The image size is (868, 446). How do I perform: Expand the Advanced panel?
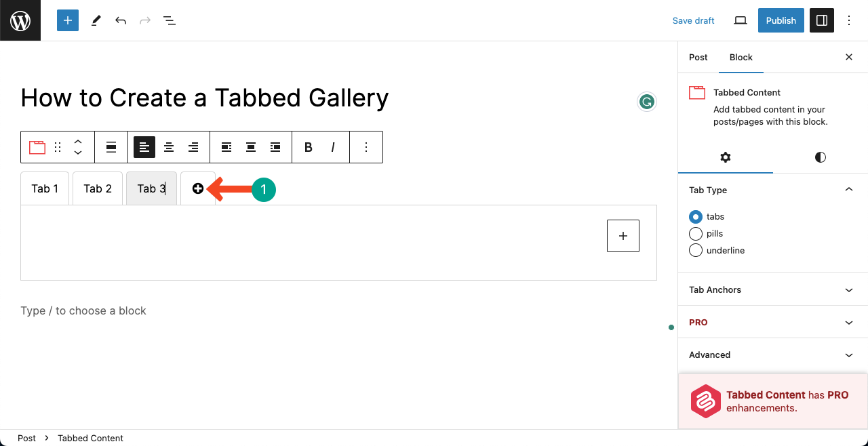click(x=773, y=354)
